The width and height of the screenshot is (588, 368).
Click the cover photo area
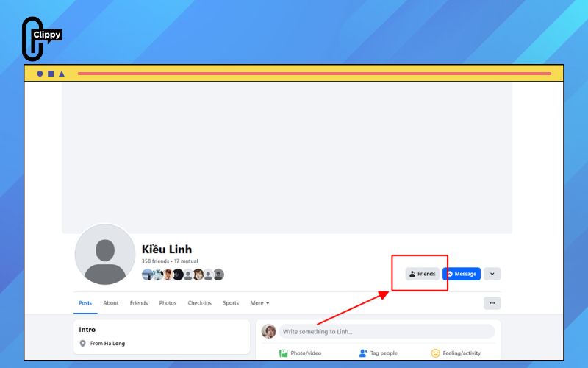point(287,158)
